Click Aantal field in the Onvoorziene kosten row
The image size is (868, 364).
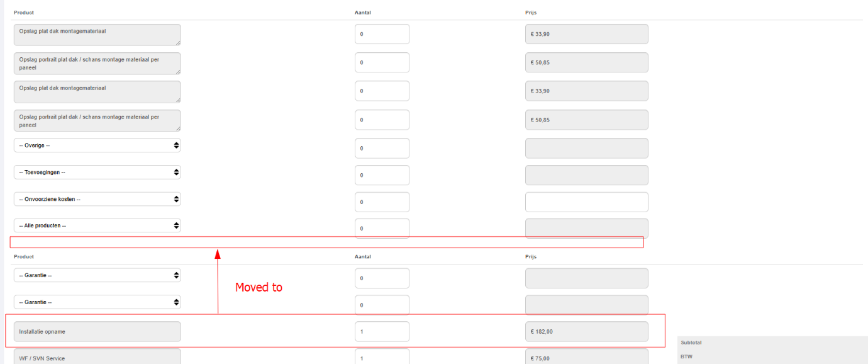coord(382,202)
